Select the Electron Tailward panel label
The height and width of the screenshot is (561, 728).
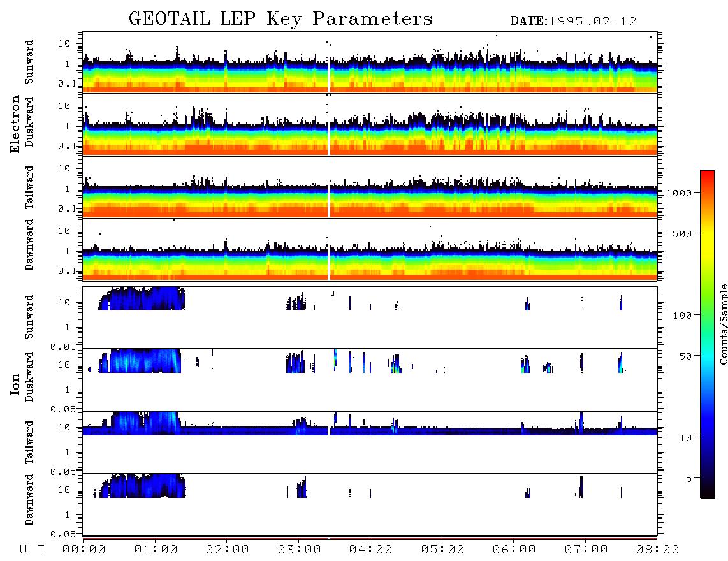pyautogui.click(x=29, y=187)
